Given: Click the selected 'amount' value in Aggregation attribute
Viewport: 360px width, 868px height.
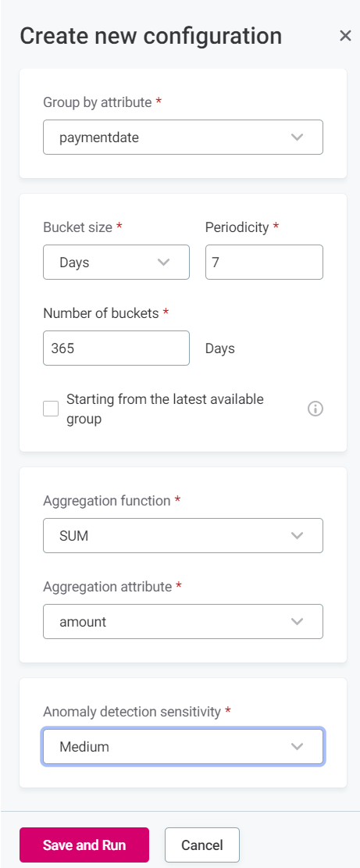Looking at the screenshot, I should click(x=83, y=622).
